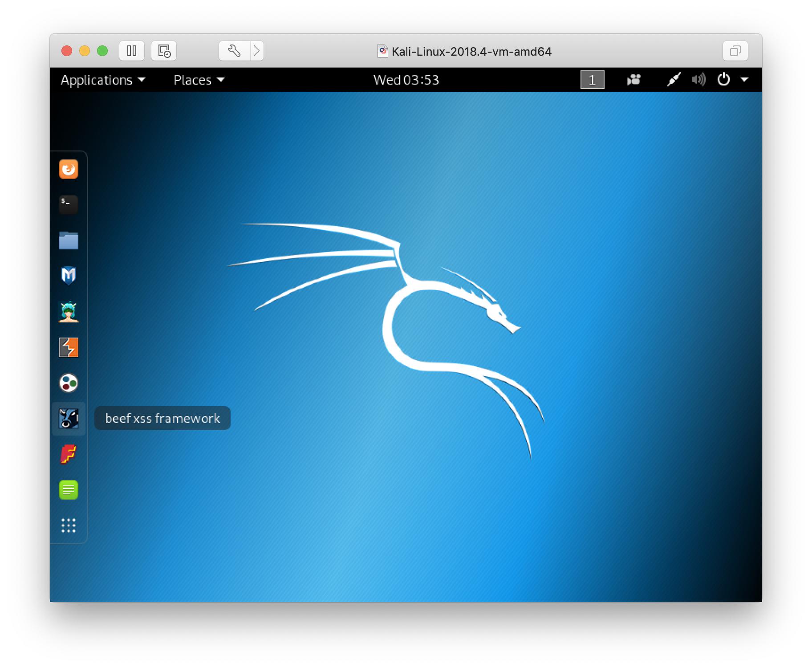This screenshot has width=812, height=668.
Task: Click the Wed 03:53 clock
Action: 406,80
